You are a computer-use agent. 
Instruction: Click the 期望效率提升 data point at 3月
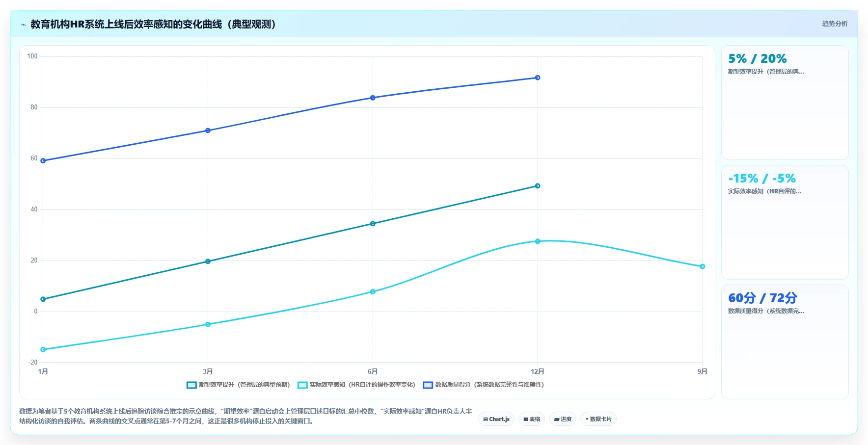coord(208,262)
